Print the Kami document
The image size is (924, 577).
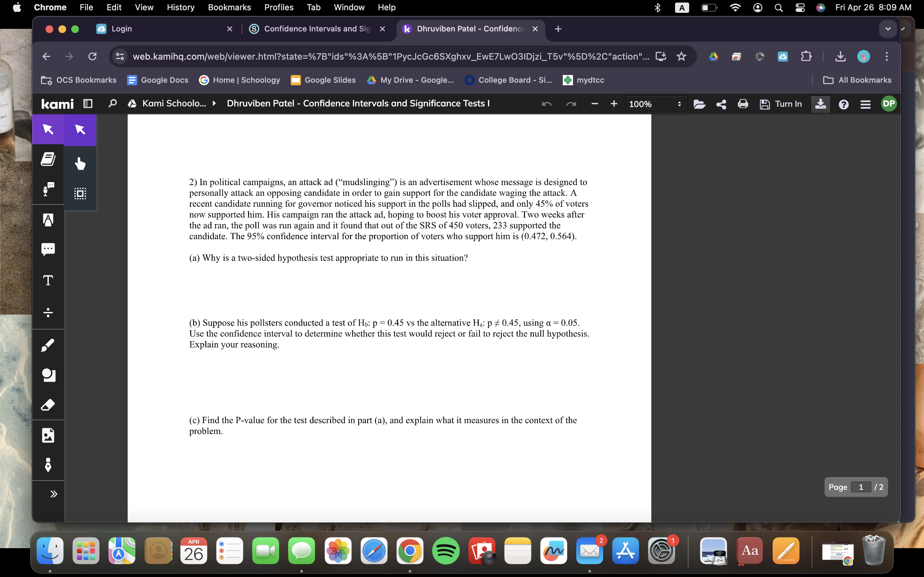pos(743,104)
